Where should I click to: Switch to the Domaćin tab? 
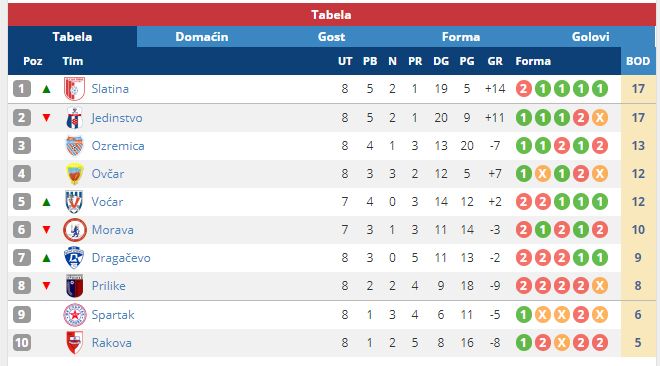click(x=202, y=37)
